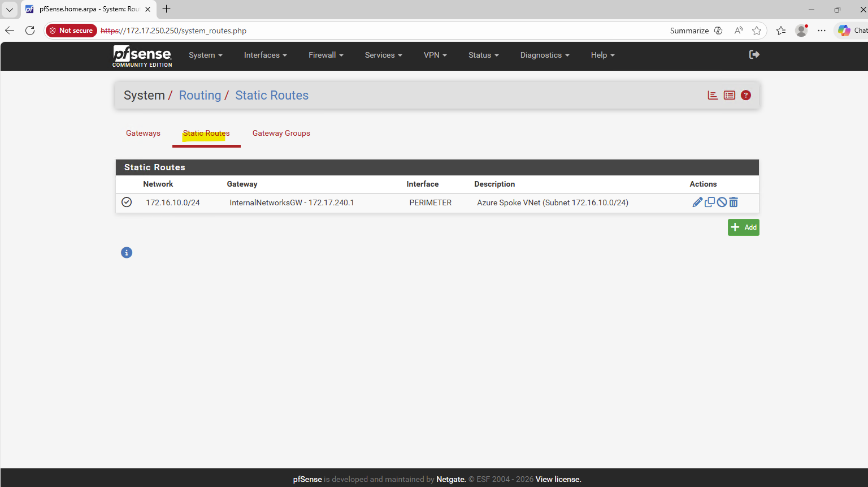This screenshot has height=487, width=868.
Task: Click the Network column header
Action: pyautogui.click(x=158, y=184)
